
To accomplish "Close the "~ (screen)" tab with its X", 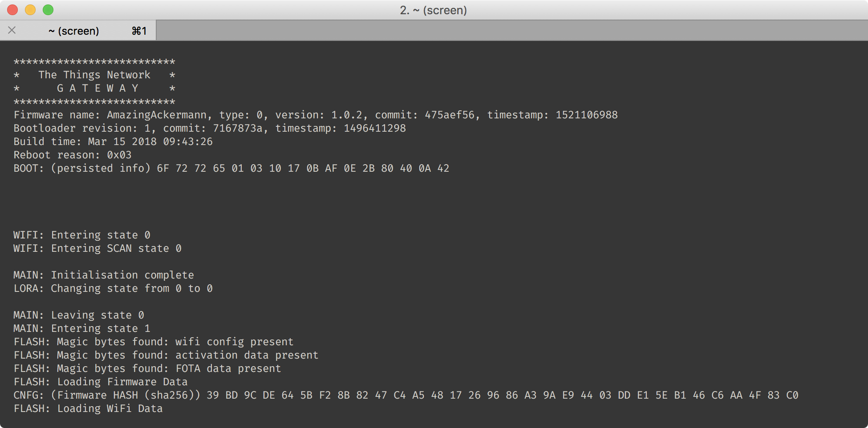I will pyautogui.click(x=12, y=30).
